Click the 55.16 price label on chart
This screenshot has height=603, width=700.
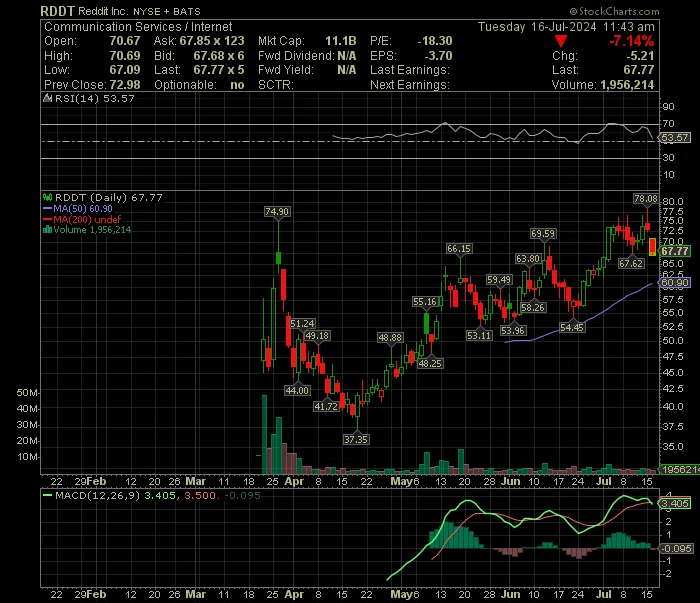(425, 302)
